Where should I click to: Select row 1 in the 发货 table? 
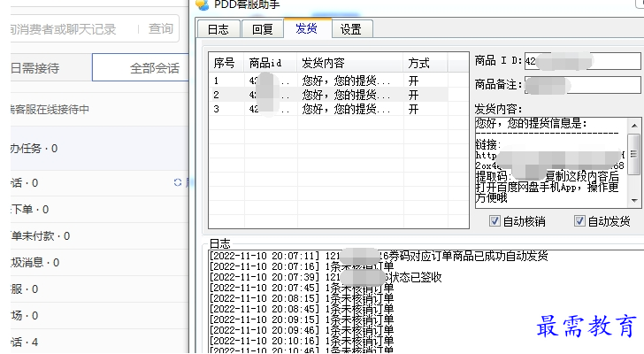point(328,81)
